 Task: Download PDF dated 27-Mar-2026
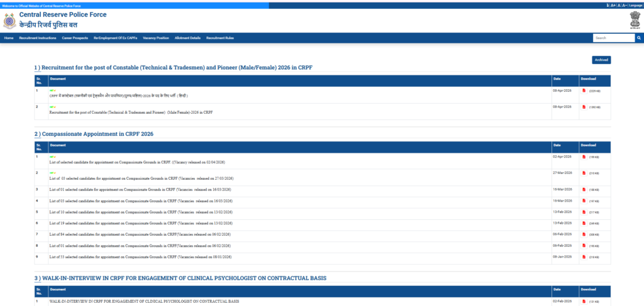(x=584, y=172)
